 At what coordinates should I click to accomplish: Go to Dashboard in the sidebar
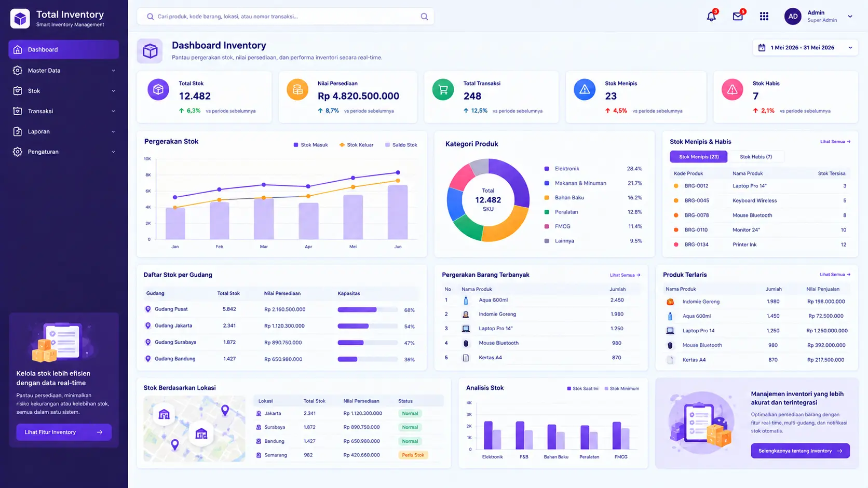(63, 49)
